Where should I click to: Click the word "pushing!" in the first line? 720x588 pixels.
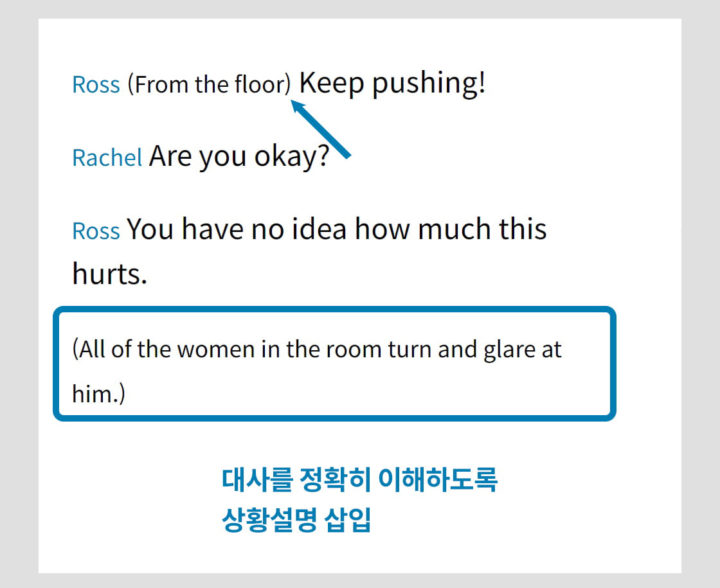pos(428,84)
